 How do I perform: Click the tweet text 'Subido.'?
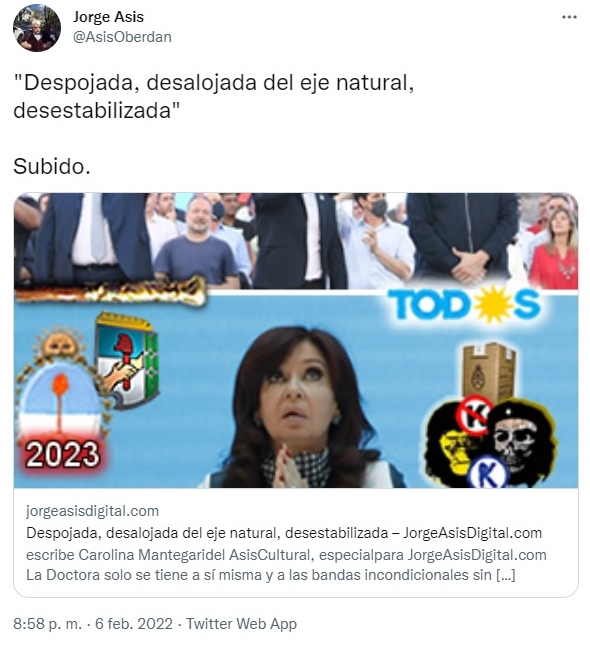tap(52, 167)
